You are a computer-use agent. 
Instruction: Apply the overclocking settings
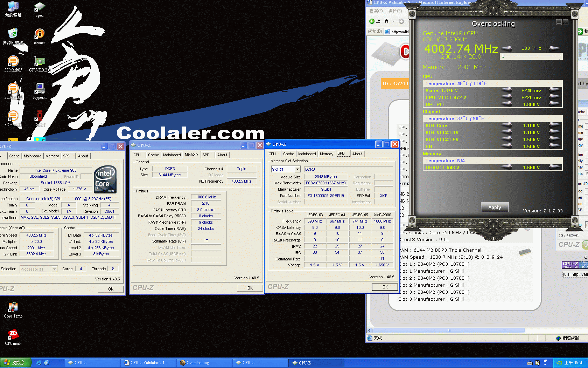coord(495,207)
